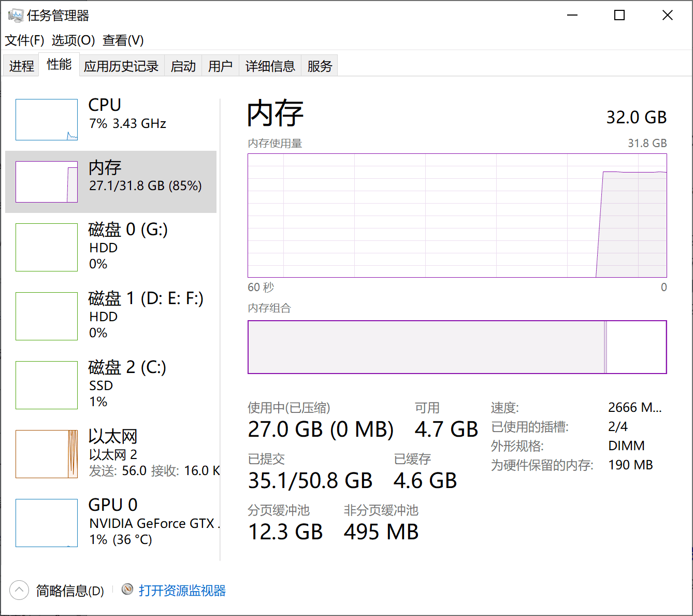Switch to the 启动 tab

click(183, 66)
